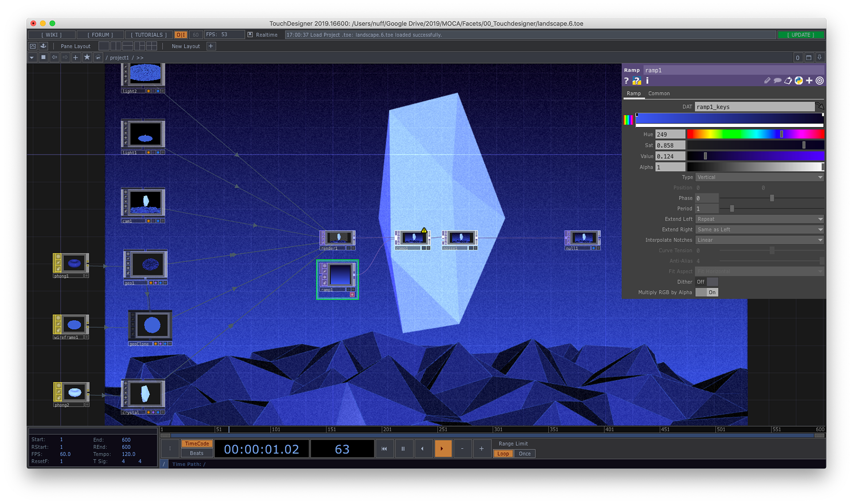Click the home network icon in path bar
The height and width of the screenshot is (504, 853).
98,57
